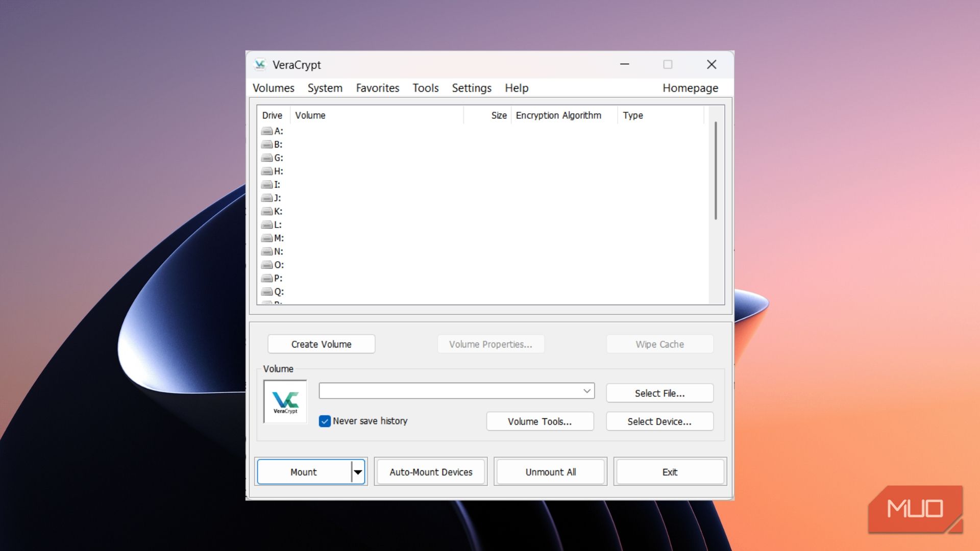Click the Exit button
This screenshot has height=551, width=980.
670,472
